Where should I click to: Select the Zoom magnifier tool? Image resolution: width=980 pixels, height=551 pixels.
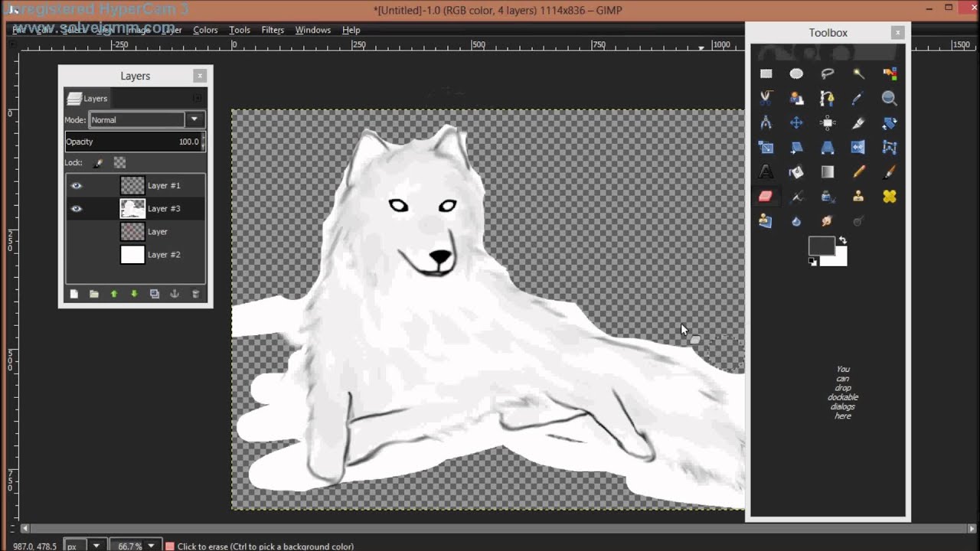coord(889,98)
